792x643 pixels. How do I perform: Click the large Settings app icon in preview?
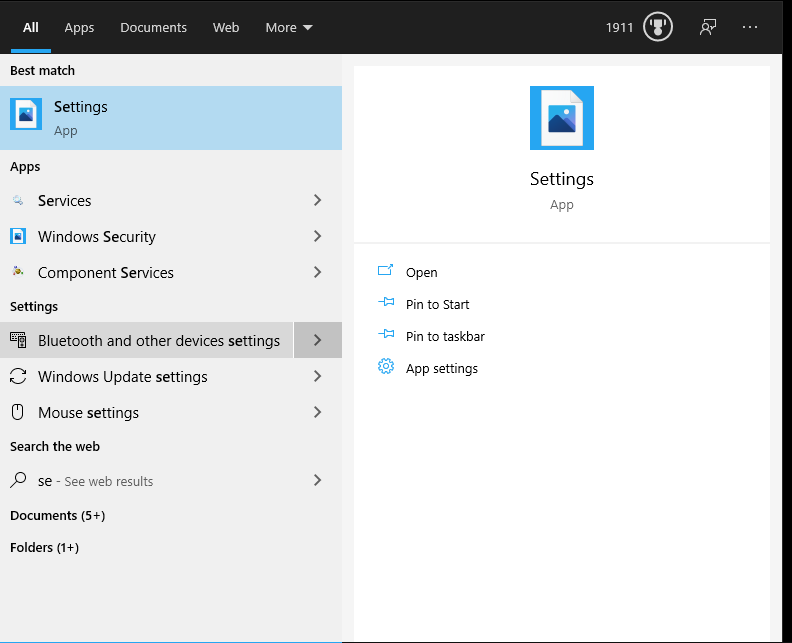coord(561,118)
